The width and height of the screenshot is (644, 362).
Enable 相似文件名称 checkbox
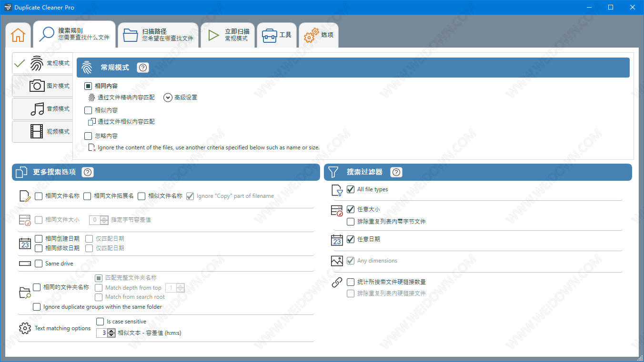point(141,196)
